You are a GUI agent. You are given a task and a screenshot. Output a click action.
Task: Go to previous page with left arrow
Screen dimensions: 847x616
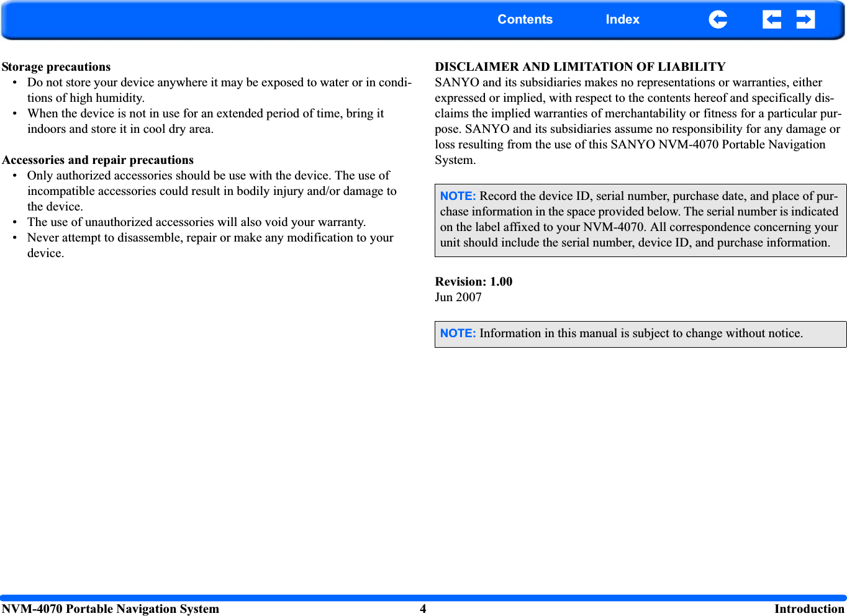[772, 20]
